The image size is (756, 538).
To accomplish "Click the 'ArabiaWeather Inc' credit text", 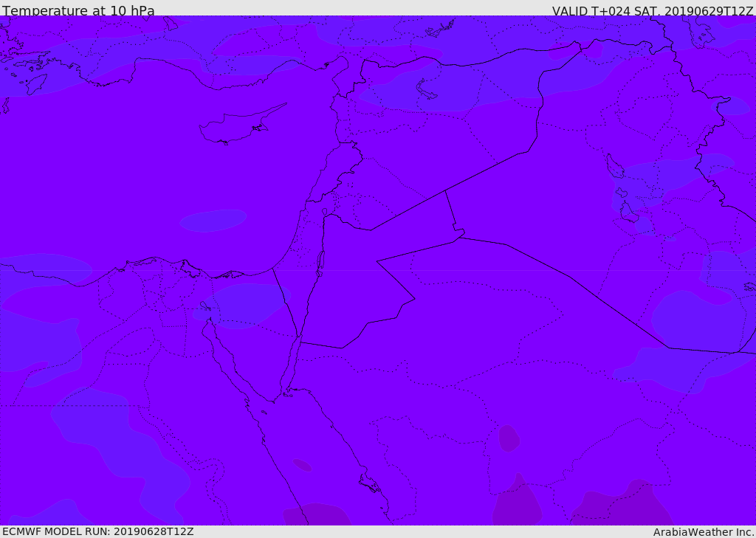I will 704,532.
